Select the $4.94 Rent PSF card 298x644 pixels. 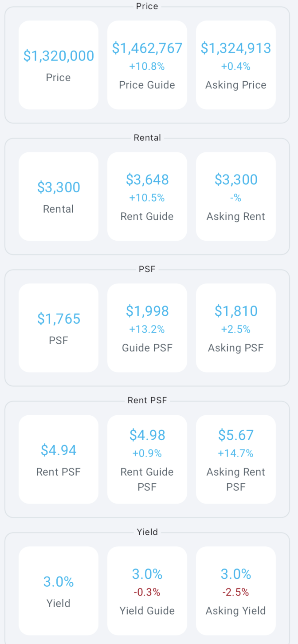point(58,459)
